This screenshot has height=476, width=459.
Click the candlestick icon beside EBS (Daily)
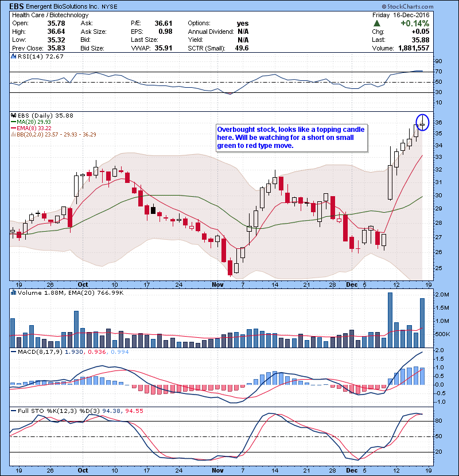tap(13, 115)
